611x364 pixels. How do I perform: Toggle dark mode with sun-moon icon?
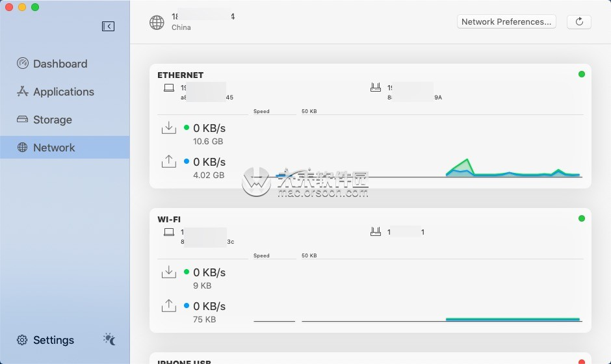(x=109, y=339)
